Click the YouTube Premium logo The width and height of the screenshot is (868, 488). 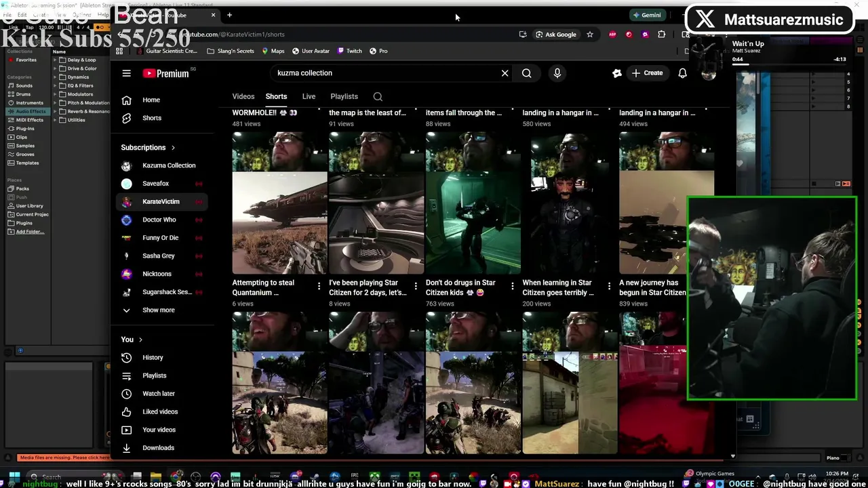165,73
